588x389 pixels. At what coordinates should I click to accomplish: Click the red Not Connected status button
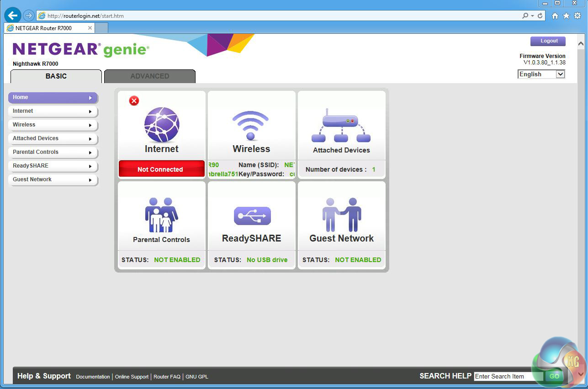point(161,169)
